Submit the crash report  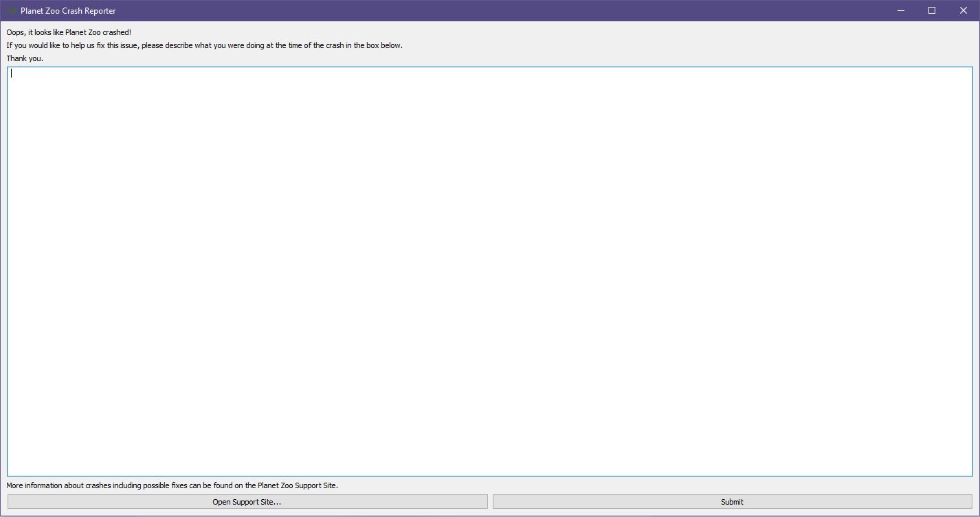point(732,502)
